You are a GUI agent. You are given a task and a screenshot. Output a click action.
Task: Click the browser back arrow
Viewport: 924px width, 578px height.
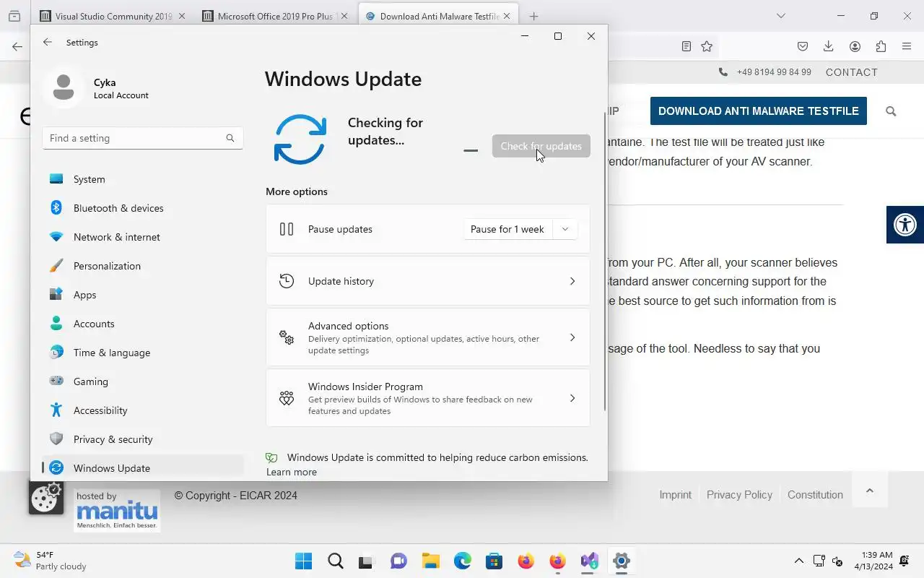(17, 46)
